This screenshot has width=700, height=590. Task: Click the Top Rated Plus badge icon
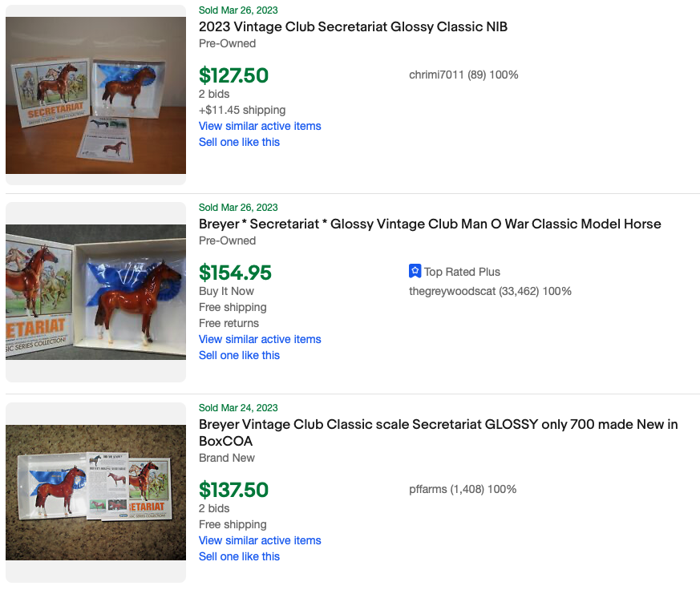415,272
